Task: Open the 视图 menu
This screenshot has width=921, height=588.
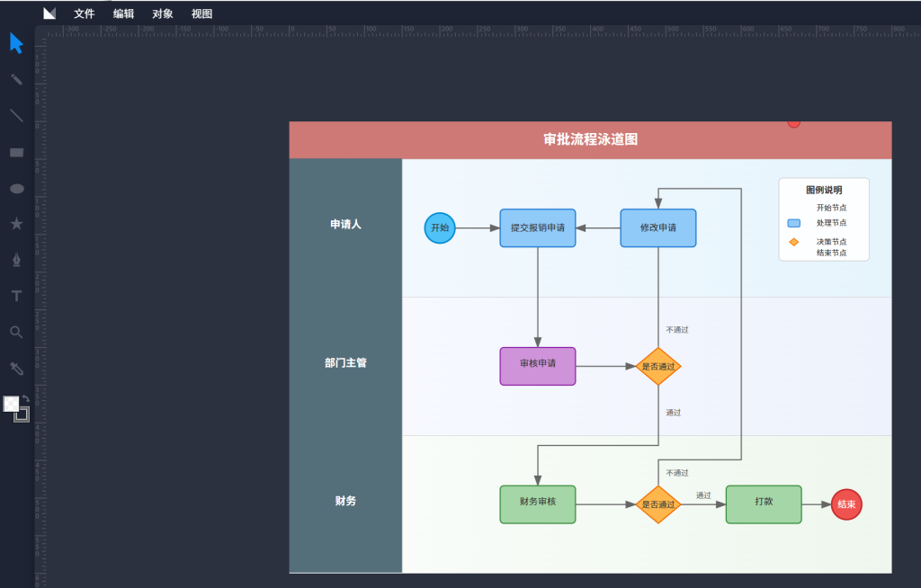Action: (x=202, y=13)
